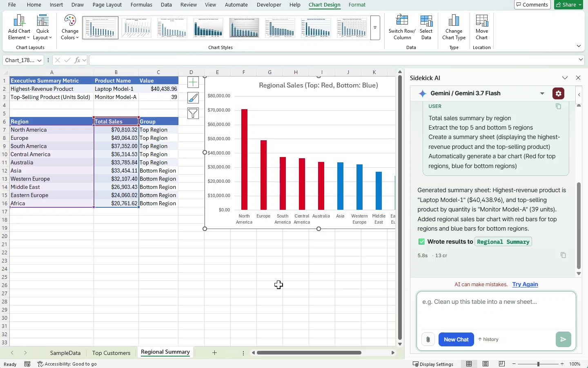
Task: Click the Comments button
Action: tap(532, 4)
